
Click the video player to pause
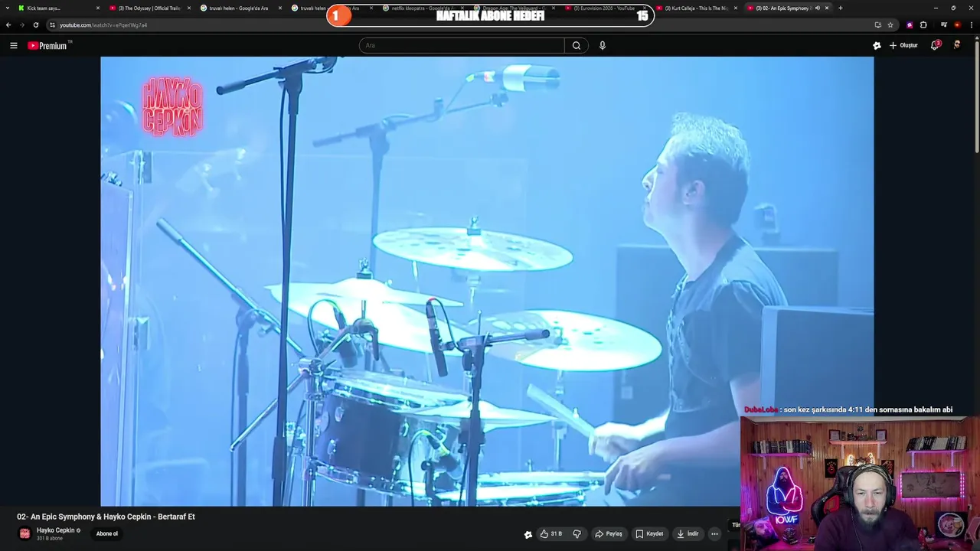tap(487, 281)
